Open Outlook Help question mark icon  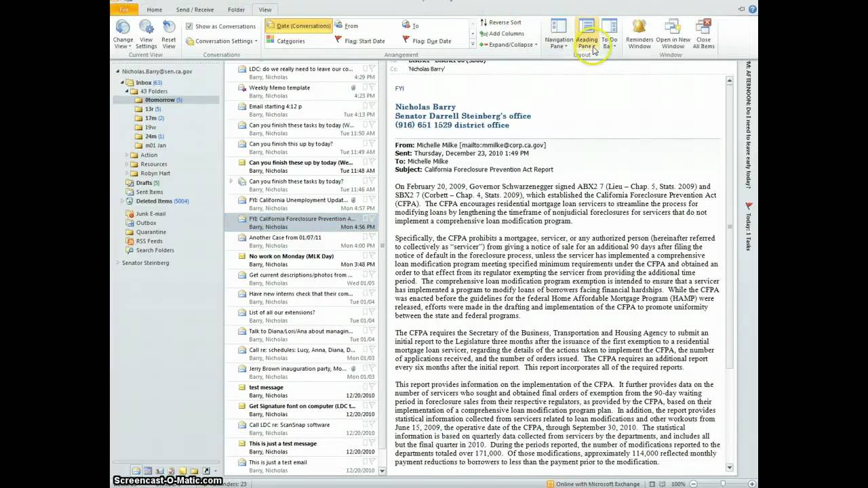pos(752,9)
